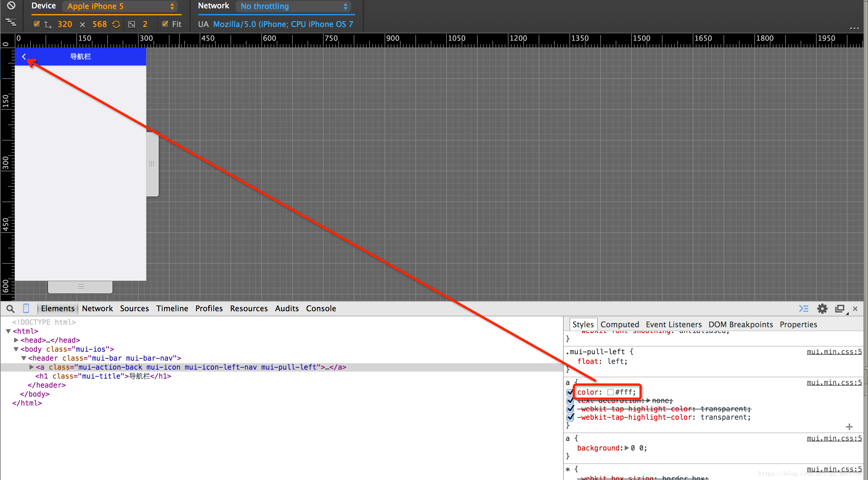This screenshot has width=868, height=480.
Task: Open the Apple iPhone 5 device dropdown
Action: pyautogui.click(x=120, y=6)
